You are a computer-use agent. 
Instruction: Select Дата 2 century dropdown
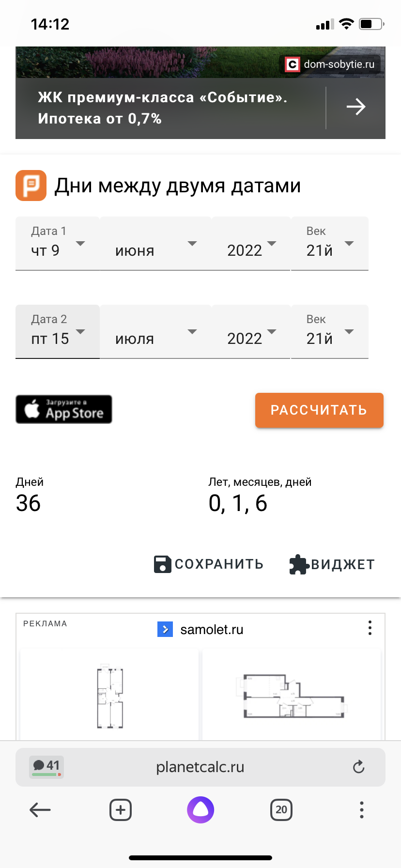(329, 332)
